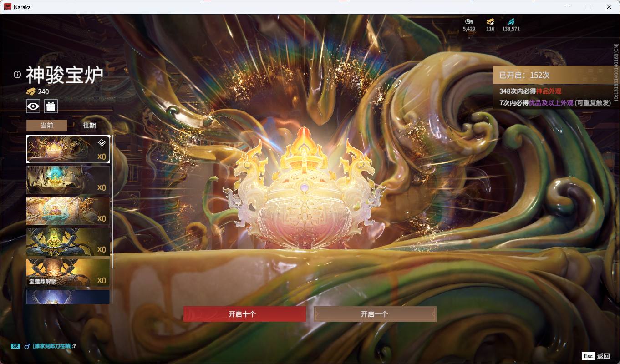The image size is (620, 364).
Task: Click the male gender symbol in chat line
Action: 27,346
